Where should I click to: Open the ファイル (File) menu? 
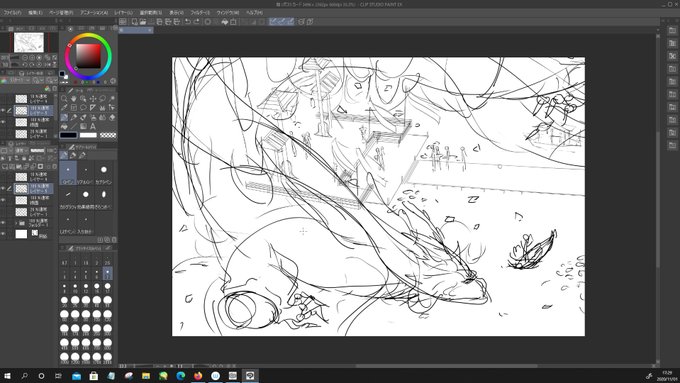coord(13,13)
